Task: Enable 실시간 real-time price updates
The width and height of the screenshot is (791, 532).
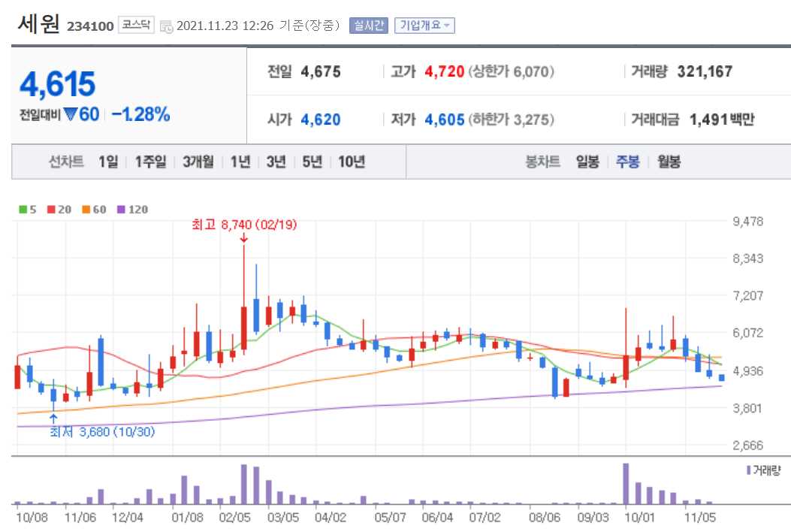Action: point(369,25)
